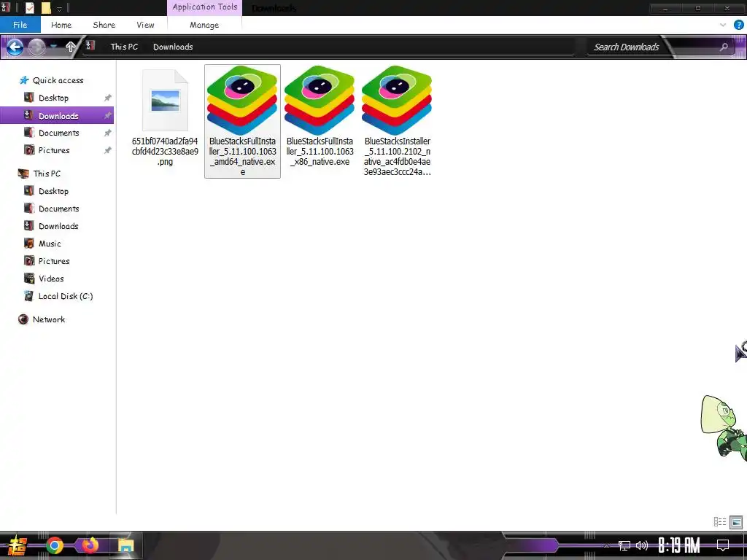Select BlueStacksFullInstaller amd64 native exe icon
The width and height of the screenshot is (747, 560).
pos(242,100)
